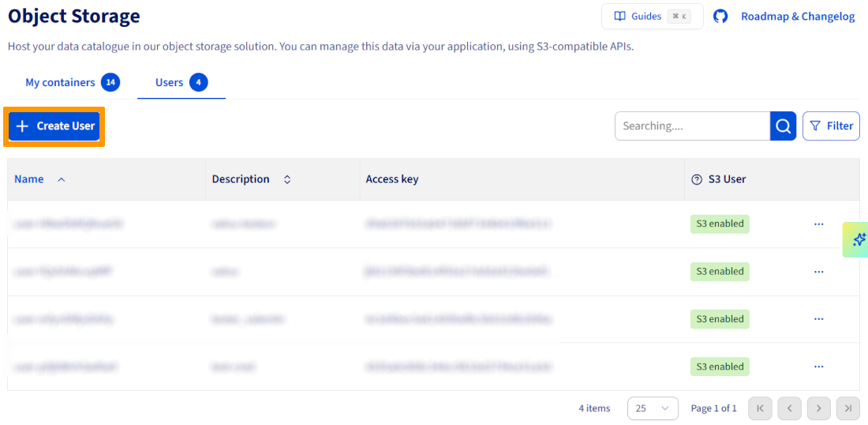This screenshot has height=425, width=868.
Task: Open the Filter button
Action: point(831,126)
